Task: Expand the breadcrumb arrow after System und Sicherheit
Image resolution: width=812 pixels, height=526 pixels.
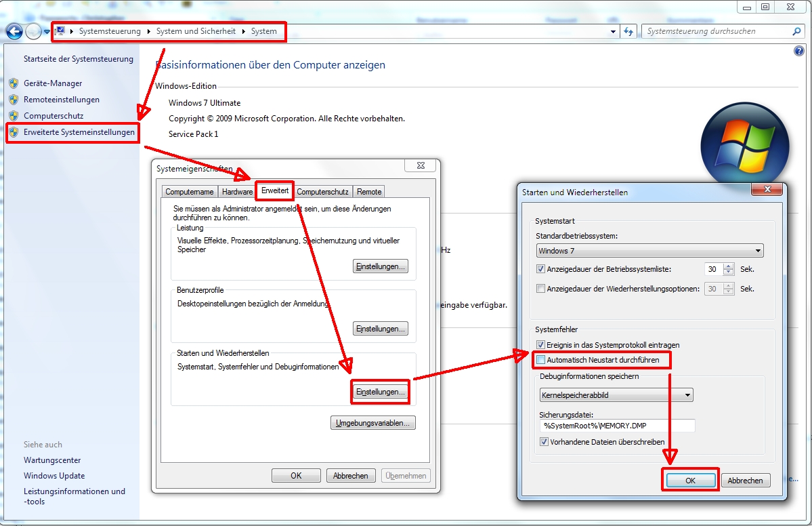Action: 243,31
